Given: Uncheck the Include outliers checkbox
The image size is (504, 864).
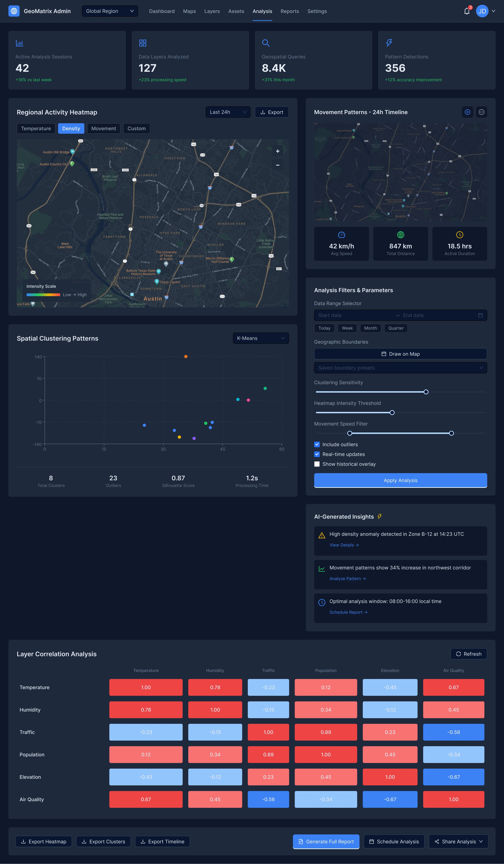Looking at the screenshot, I should (x=317, y=444).
